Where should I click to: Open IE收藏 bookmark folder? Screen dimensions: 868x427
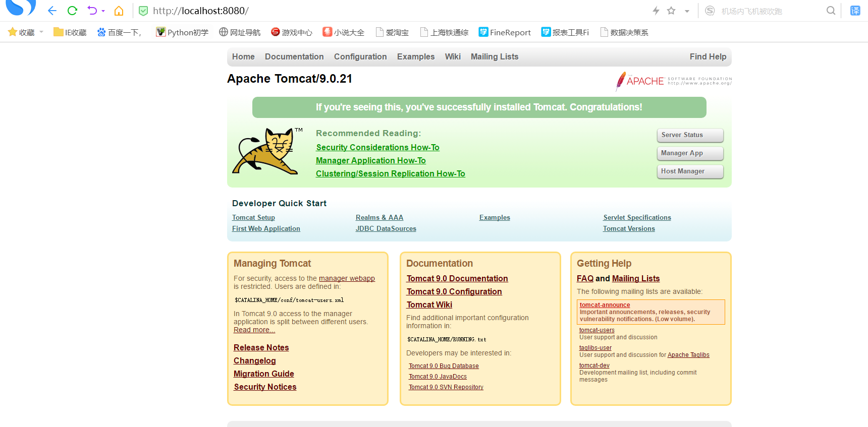(70, 32)
